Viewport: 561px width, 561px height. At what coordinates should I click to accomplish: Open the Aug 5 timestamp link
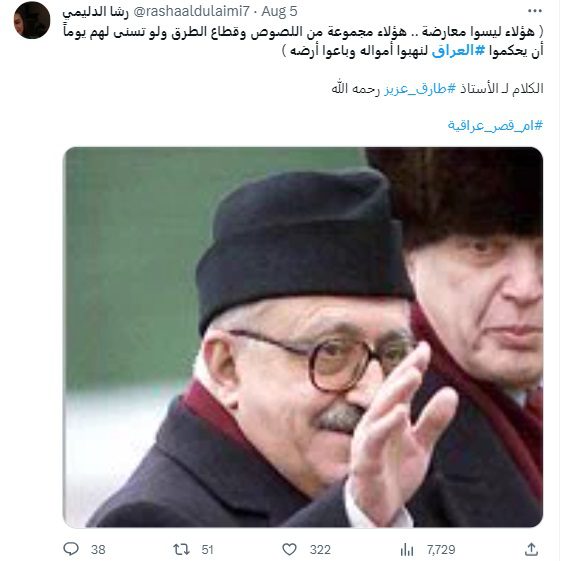tap(279, 11)
